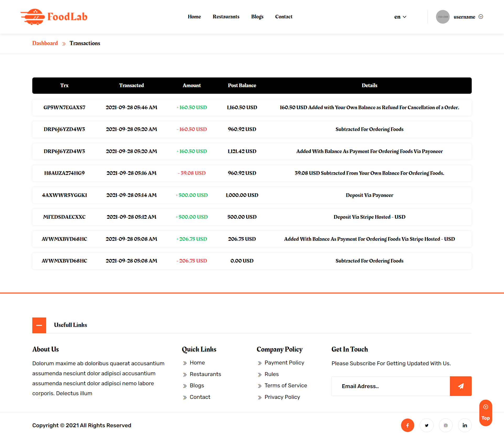Focus the Email Adress input field
The width and height of the screenshot is (504, 438).
(391, 386)
